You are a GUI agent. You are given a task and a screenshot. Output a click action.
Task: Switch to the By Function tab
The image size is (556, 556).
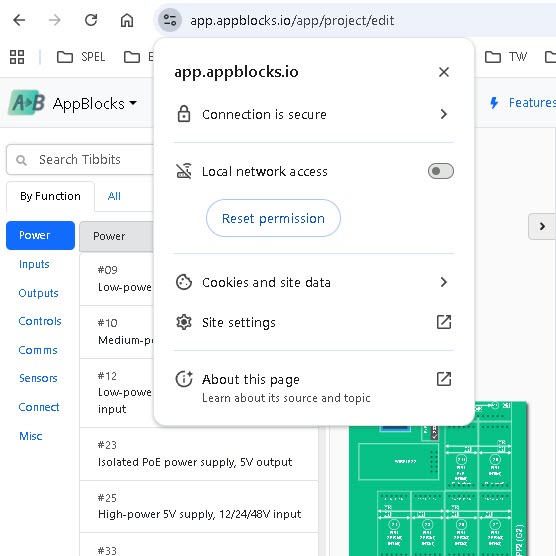(50, 196)
